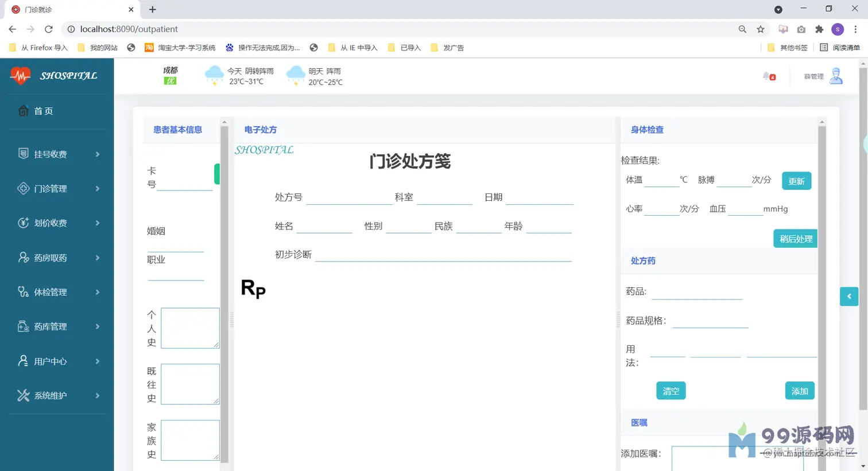This screenshot has width=868, height=471.
Task: Open the teal side panel arrow tab
Action: click(849, 296)
